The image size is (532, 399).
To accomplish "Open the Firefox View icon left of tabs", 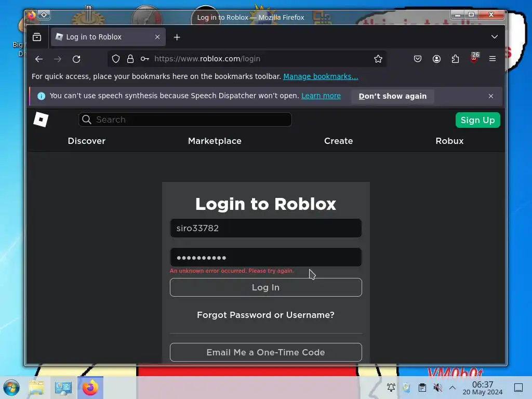I will click(37, 37).
